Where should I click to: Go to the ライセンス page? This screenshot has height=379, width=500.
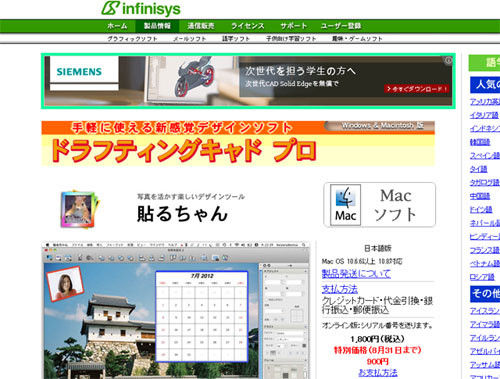coord(248,26)
